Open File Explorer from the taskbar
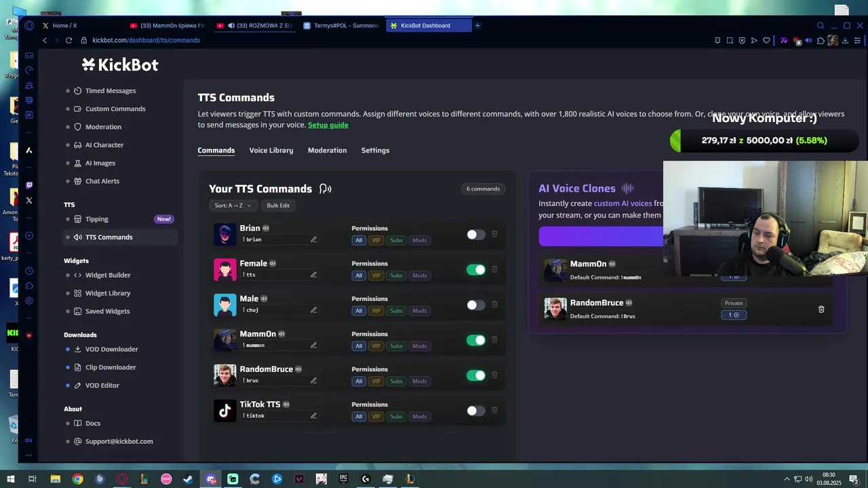Screen dimensions: 868x488 (56, 479)
